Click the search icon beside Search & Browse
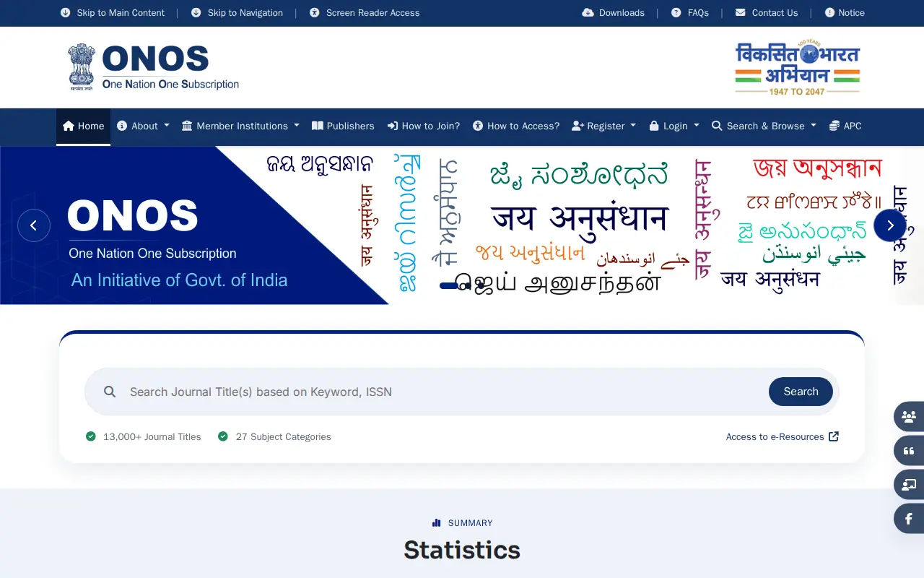The height and width of the screenshot is (578, 924). (x=717, y=126)
